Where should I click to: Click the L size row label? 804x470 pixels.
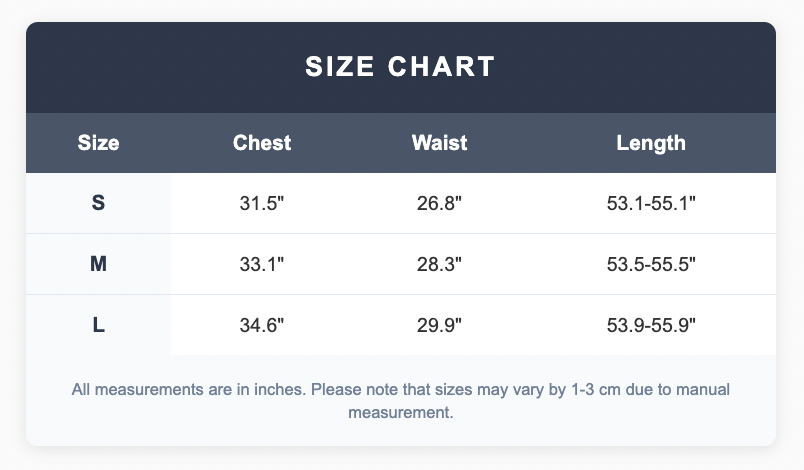tap(98, 325)
